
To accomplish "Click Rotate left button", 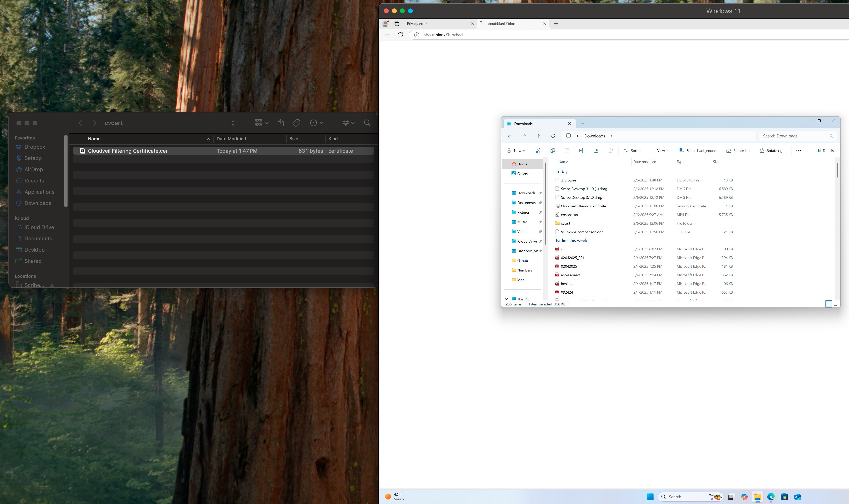I will click(738, 151).
